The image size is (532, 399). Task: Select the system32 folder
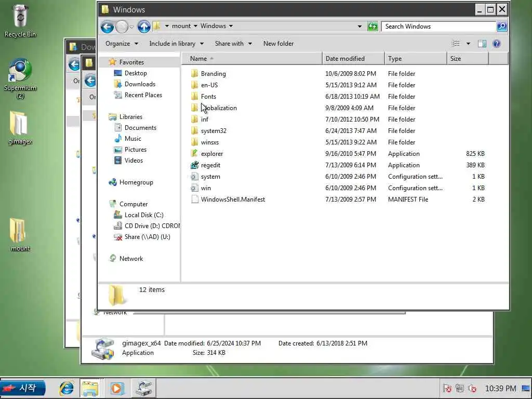point(213,131)
